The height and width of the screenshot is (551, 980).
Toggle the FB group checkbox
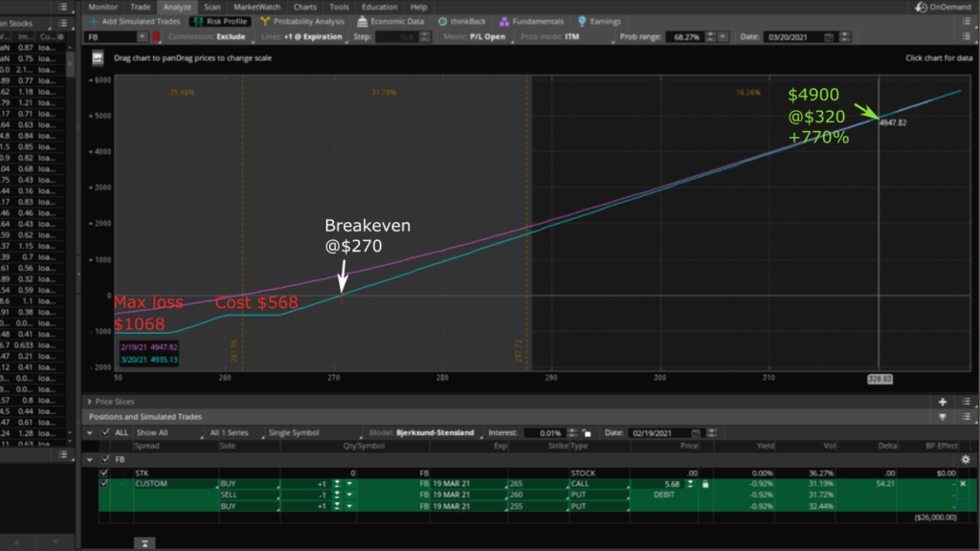(x=105, y=459)
